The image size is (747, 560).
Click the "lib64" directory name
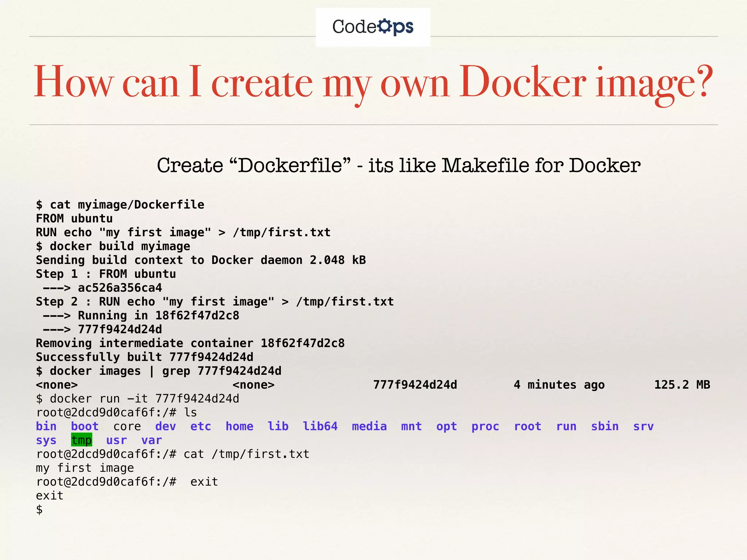click(x=320, y=427)
